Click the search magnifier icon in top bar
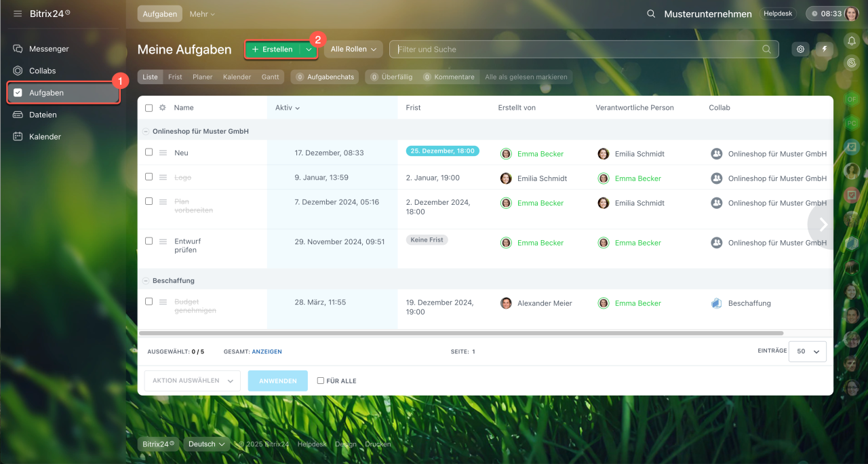 [651, 14]
